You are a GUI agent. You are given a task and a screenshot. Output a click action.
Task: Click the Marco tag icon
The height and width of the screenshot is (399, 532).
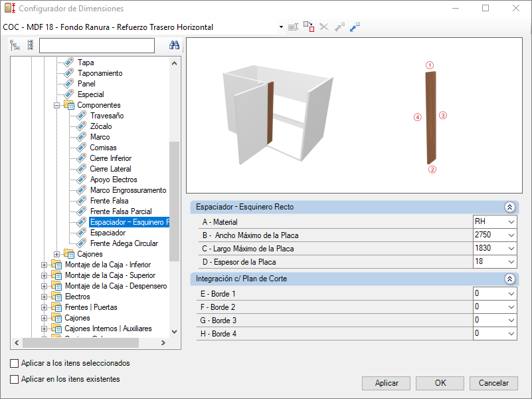pyautogui.click(x=82, y=137)
